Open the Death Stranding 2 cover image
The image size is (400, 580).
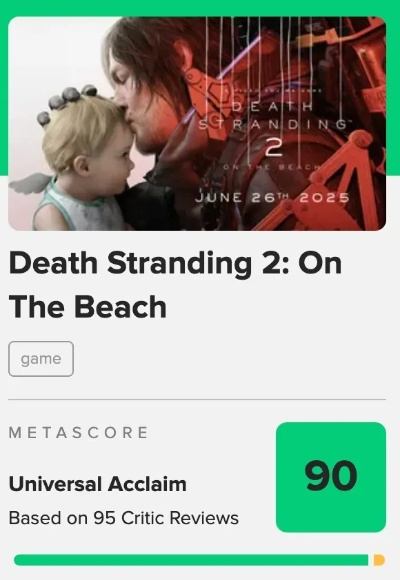(197, 124)
